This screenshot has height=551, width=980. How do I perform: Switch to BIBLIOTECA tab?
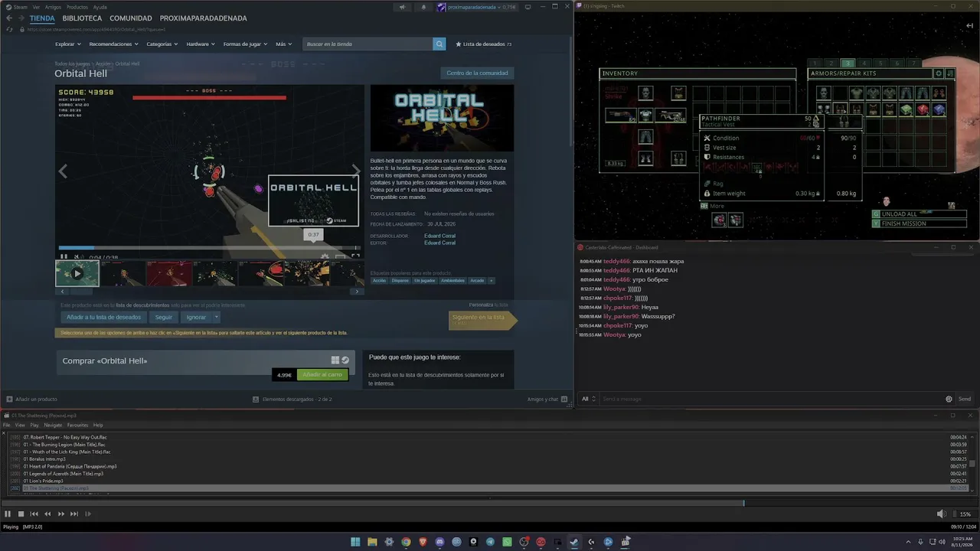82,18
